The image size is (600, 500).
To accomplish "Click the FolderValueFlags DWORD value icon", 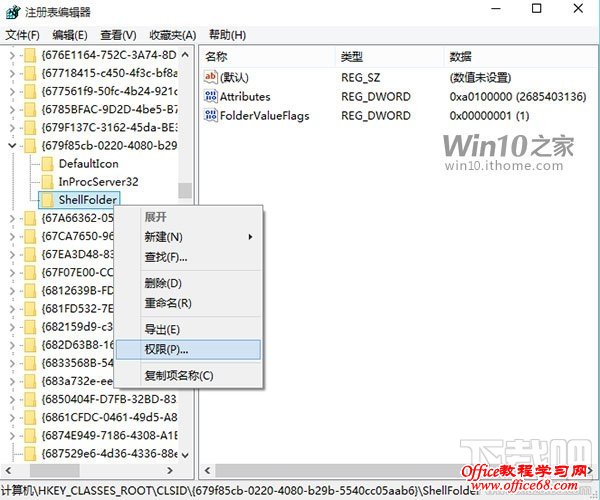I will 210,115.
